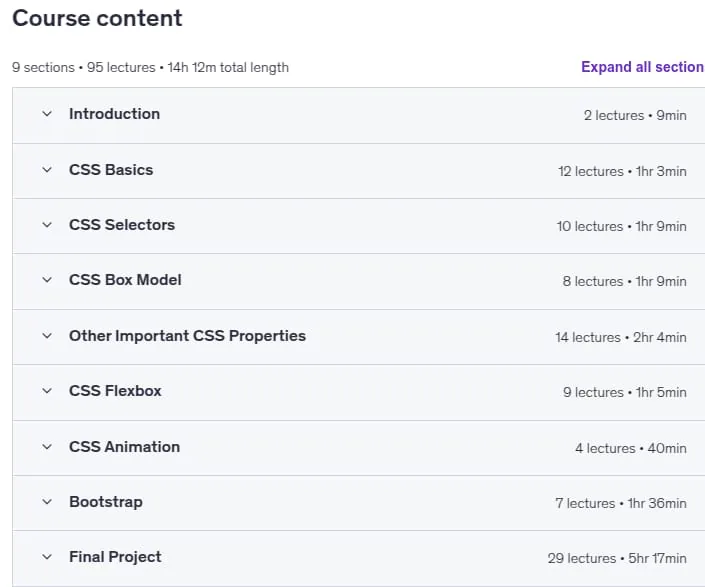Open the CSS Flexbox section title
This screenshot has width=705, height=587.
(115, 391)
